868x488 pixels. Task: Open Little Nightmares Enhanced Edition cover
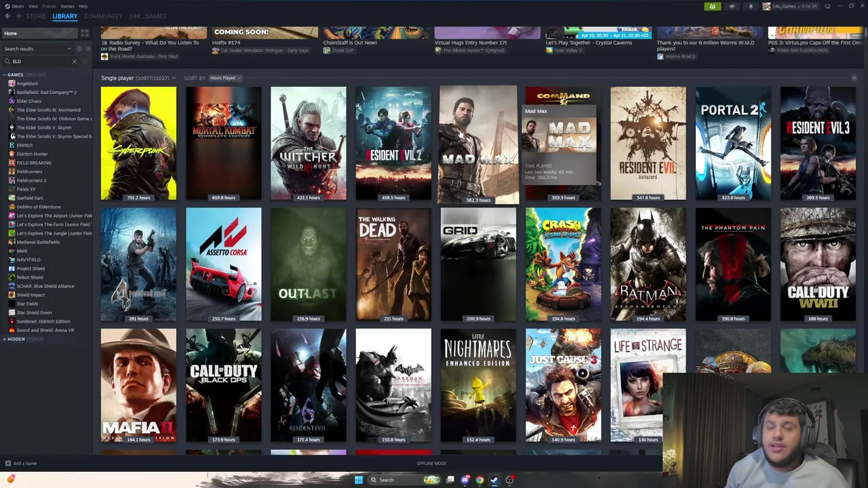tap(478, 385)
